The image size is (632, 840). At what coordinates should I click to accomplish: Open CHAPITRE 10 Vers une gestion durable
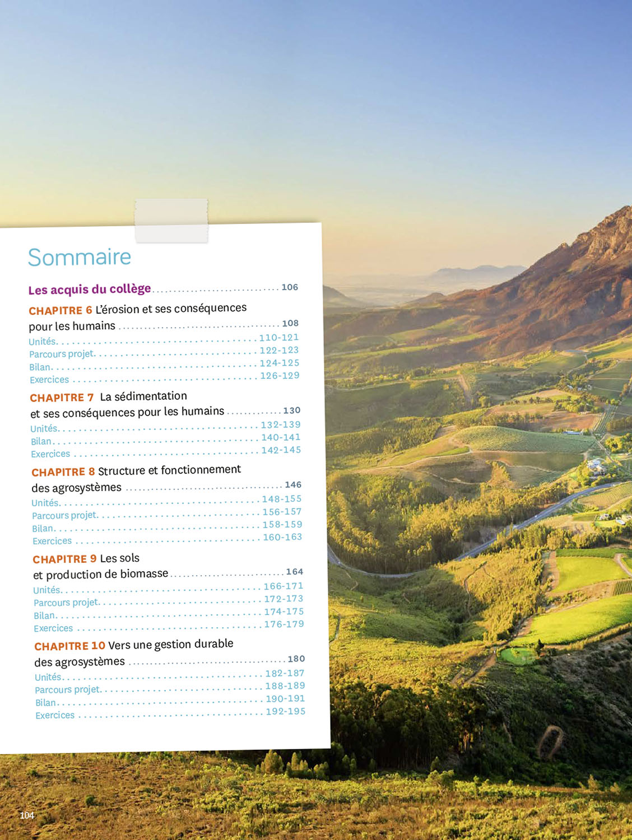(134, 645)
